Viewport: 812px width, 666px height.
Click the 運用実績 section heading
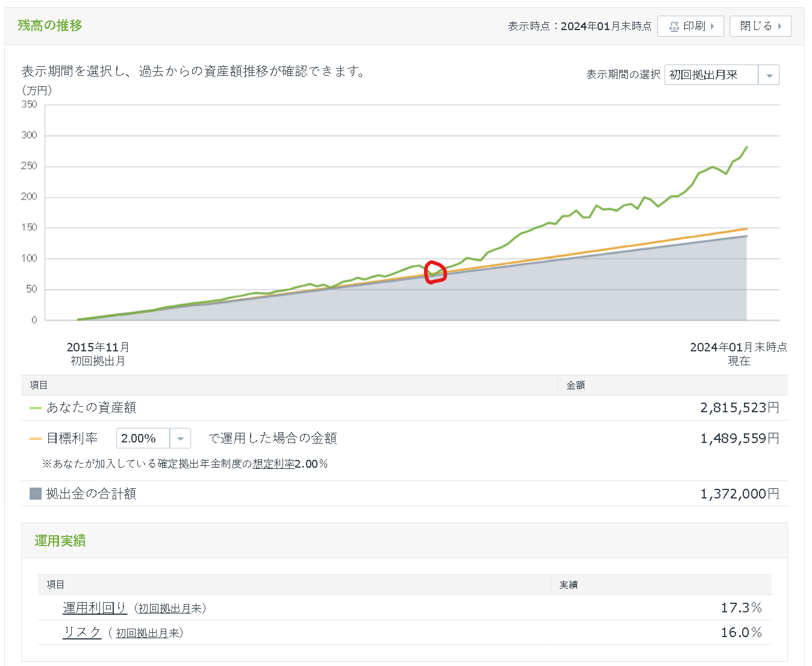point(60,541)
